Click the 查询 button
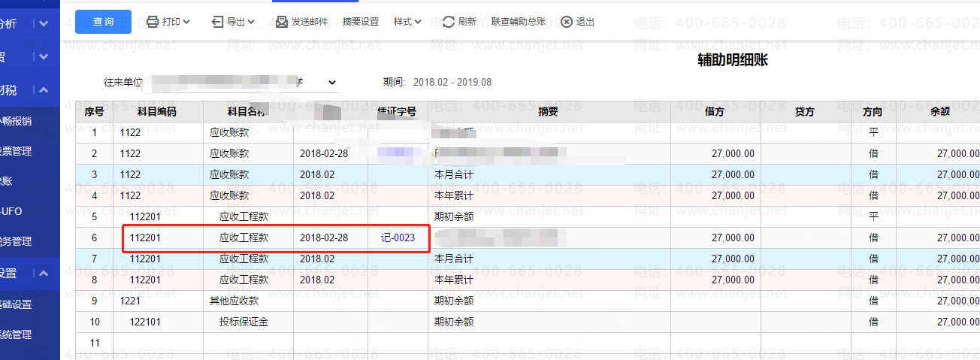Viewport: 980px width, 360px height. (x=104, y=22)
